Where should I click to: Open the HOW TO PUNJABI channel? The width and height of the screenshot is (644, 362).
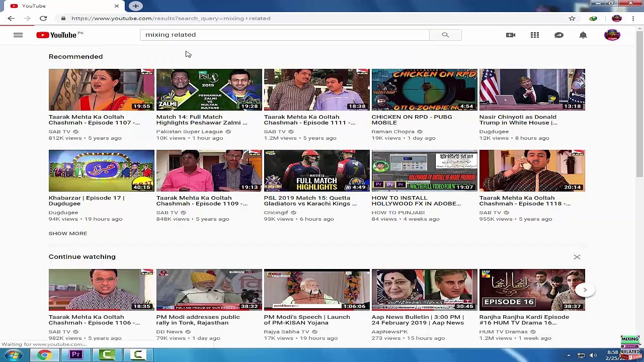[398, 213]
